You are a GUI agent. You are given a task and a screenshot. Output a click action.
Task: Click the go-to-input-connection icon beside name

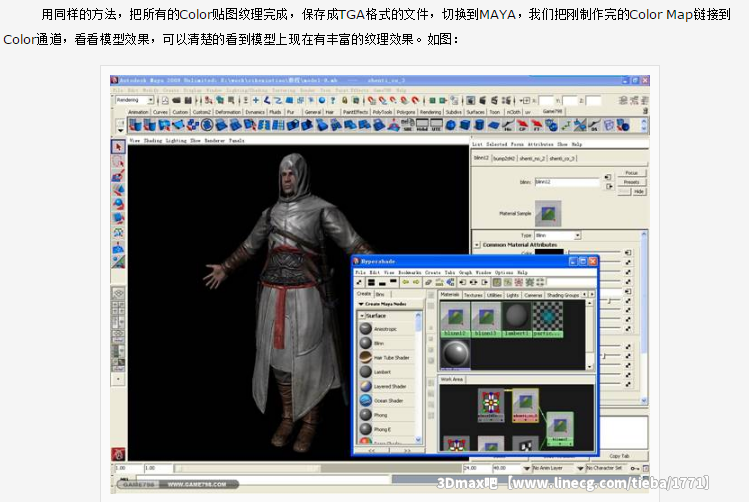click(608, 177)
